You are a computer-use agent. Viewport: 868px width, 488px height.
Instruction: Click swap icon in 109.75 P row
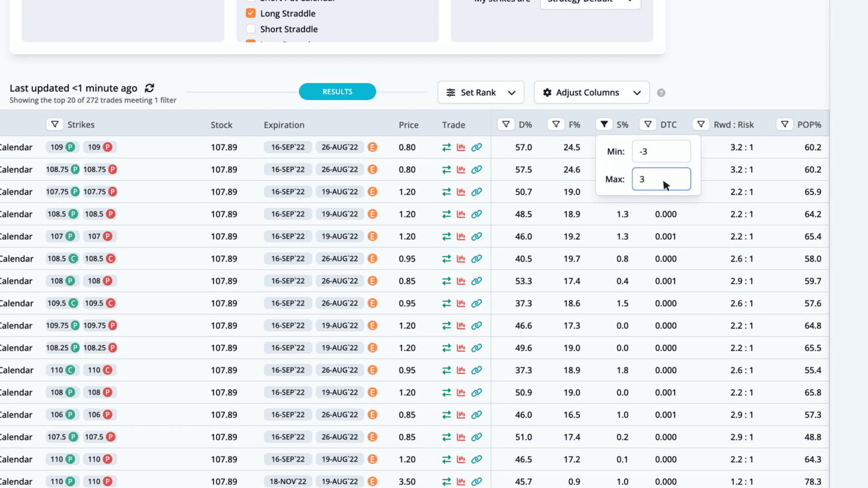(x=447, y=325)
